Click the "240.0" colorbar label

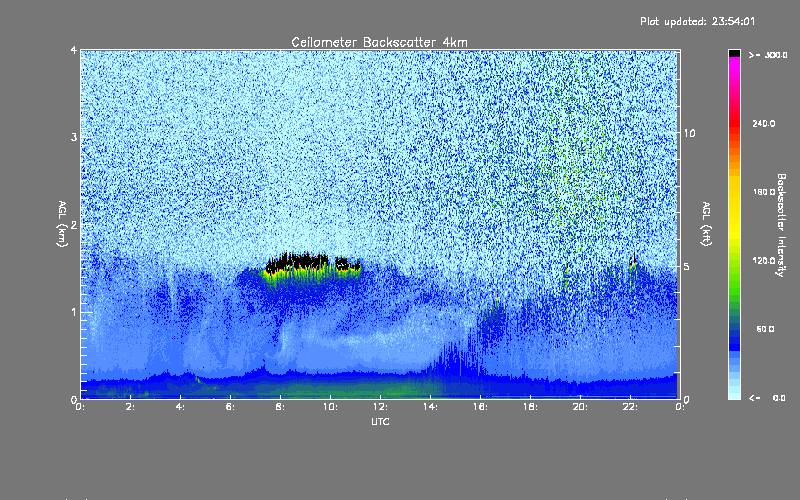764,123
